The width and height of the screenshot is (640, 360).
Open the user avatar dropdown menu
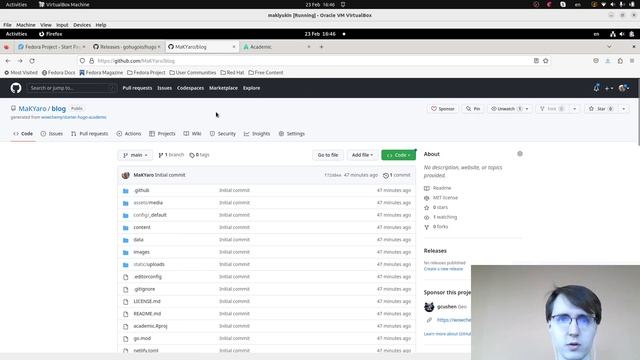pyautogui.click(x=624, y=88)
